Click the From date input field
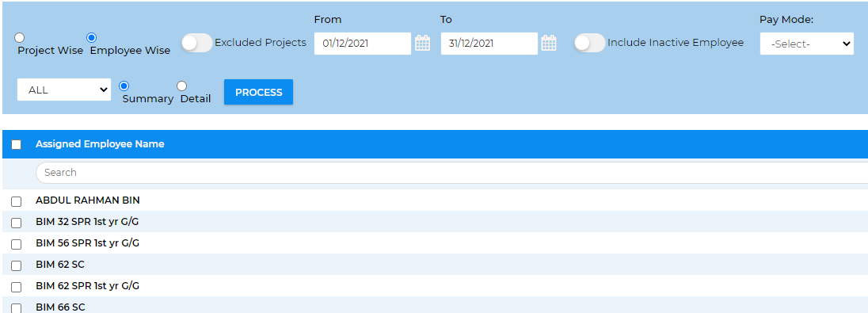 coord(363,44)
